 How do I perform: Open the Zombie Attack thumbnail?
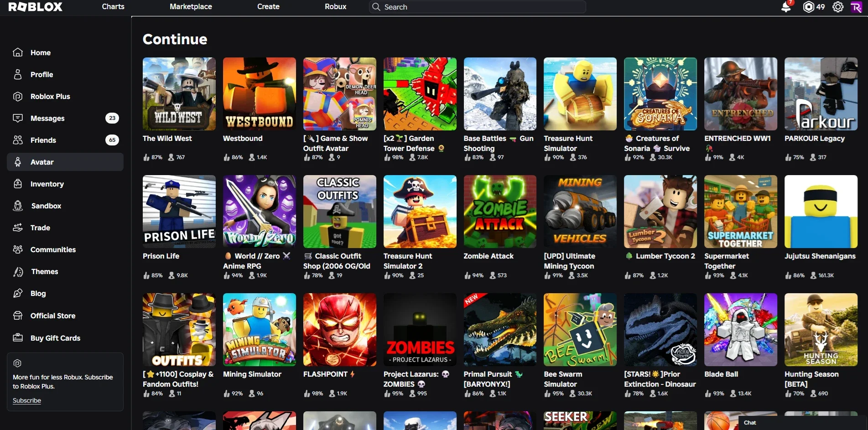[500, 212]
